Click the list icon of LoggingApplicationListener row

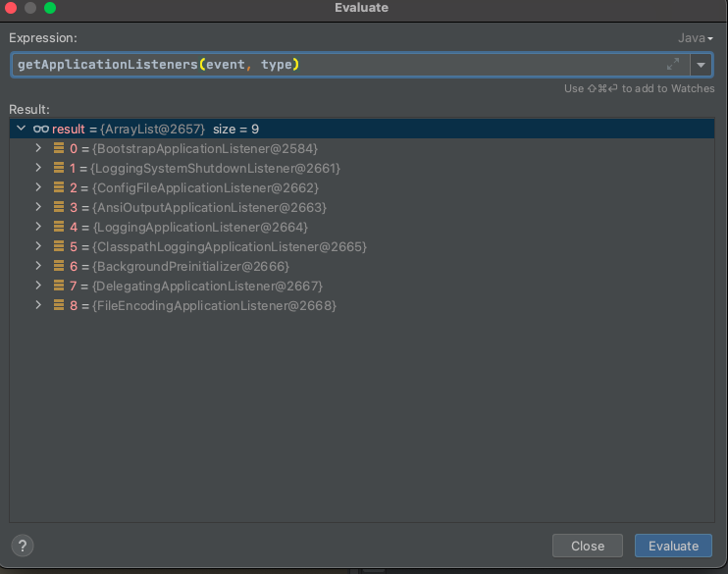[x=59, y=227]
